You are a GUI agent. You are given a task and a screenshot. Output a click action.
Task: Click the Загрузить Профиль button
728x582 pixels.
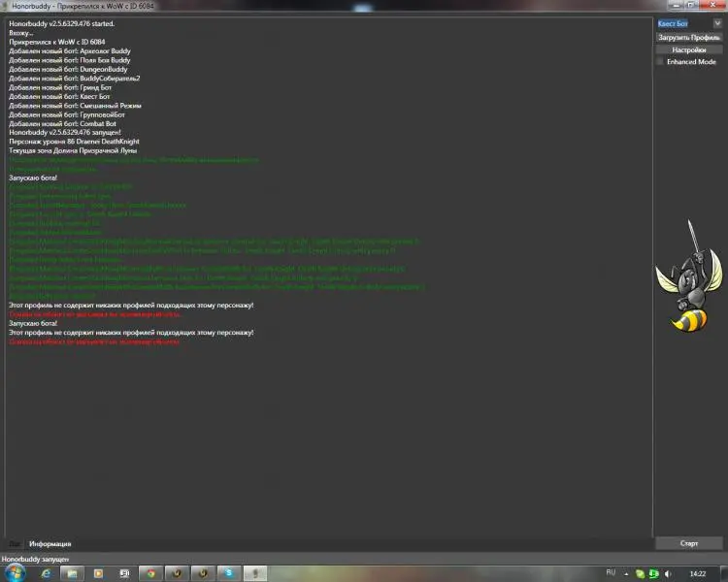[x=688, y=37]
